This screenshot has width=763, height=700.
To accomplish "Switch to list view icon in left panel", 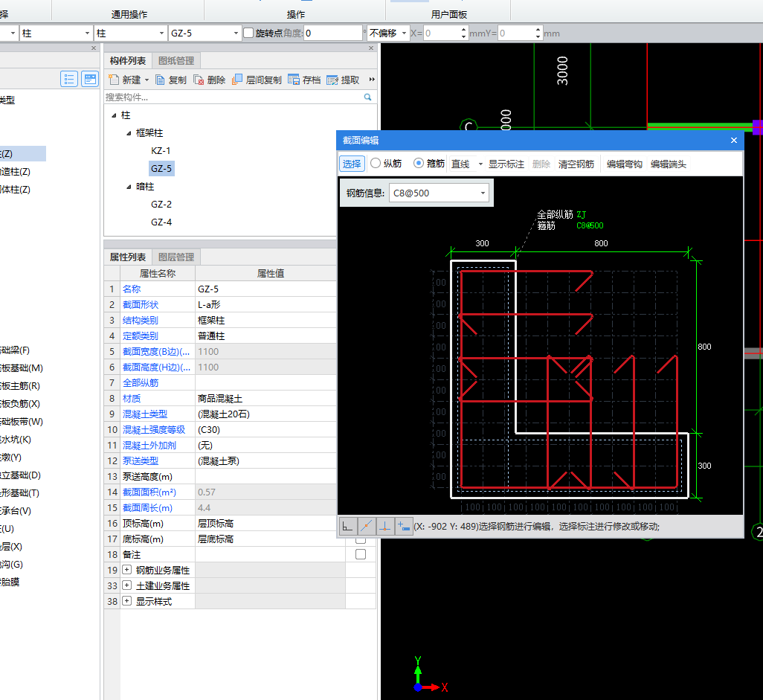I will click(69, 79).
